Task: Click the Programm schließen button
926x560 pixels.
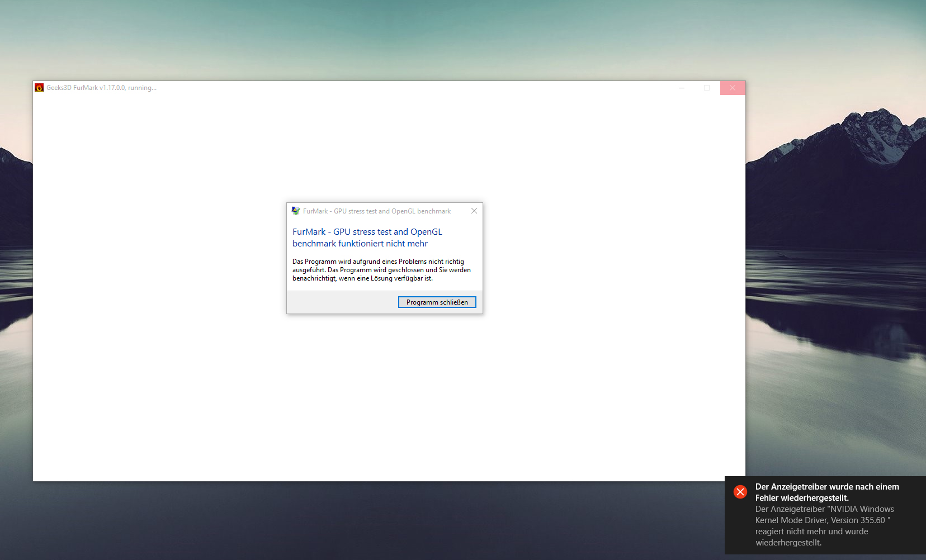Action: click(437, 302)
